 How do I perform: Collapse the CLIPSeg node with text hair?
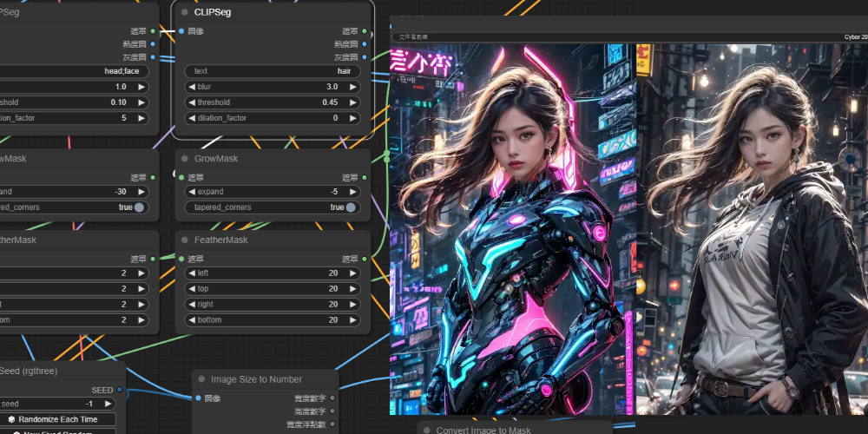[x=184, y=12]
